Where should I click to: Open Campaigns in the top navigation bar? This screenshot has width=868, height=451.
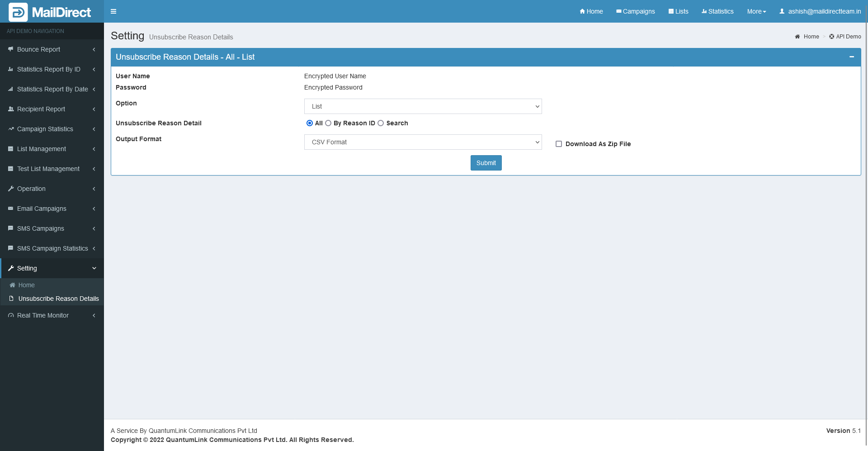pyautogui.click(x=635, y=11)
